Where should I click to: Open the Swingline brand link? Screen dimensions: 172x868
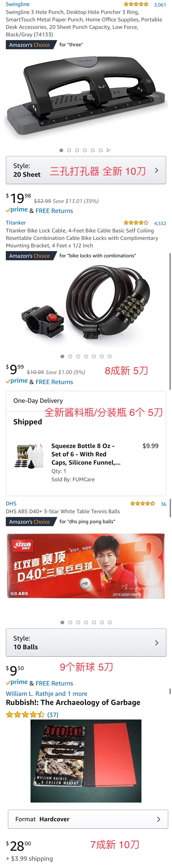point(17,4)
